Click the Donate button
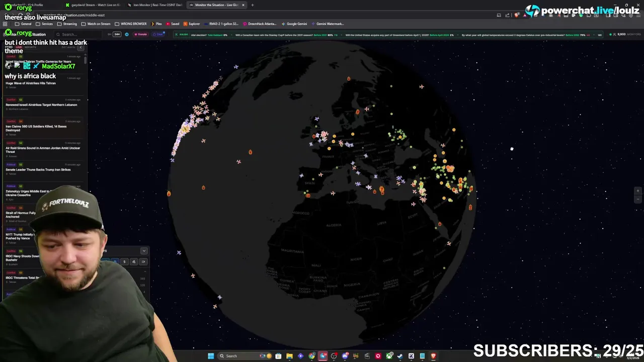 point(140,34)
